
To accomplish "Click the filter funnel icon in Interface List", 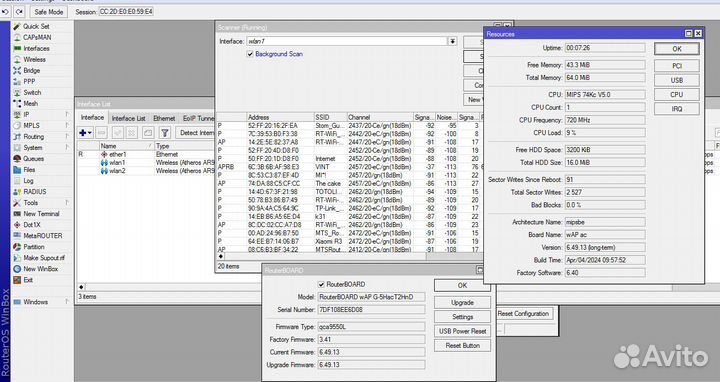I will (x=164, y=133).
